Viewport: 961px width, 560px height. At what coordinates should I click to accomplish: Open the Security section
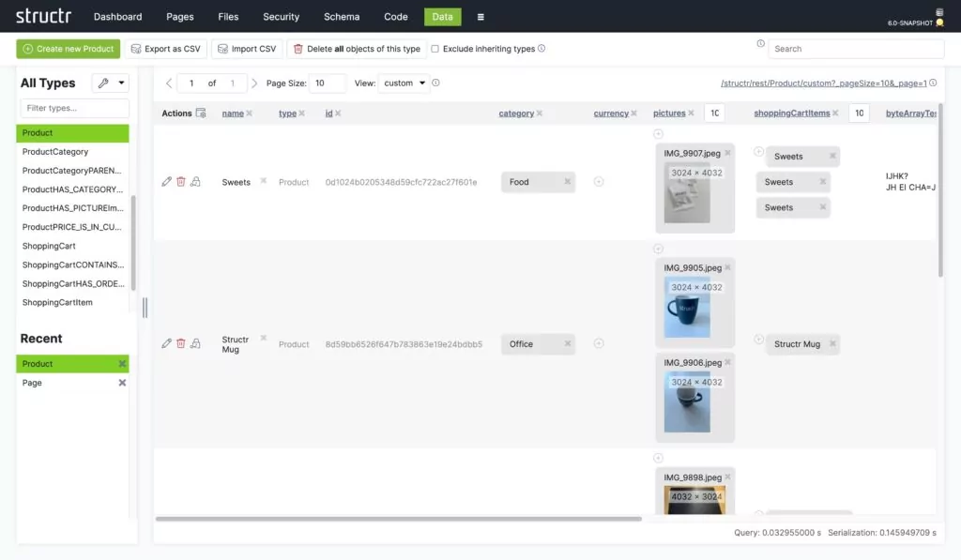(x=282, y=17)
